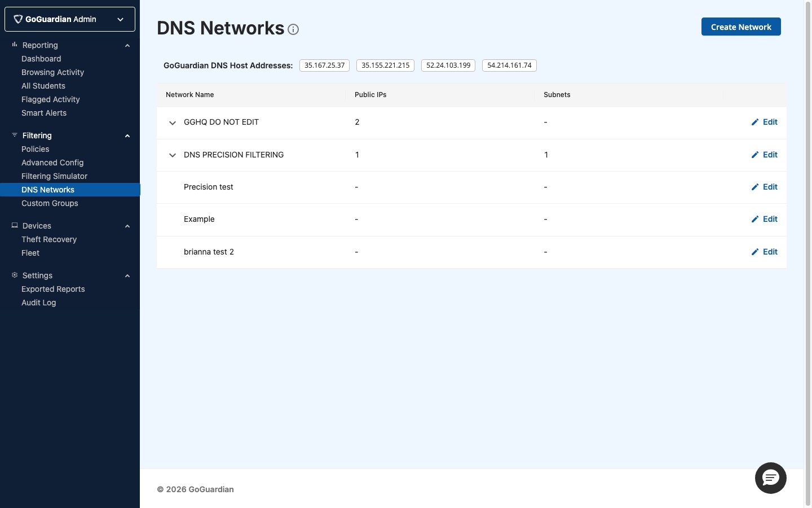812x508 pixels.
Task: Click the Settings gear icon in sidebar
Action: (15, 275)
